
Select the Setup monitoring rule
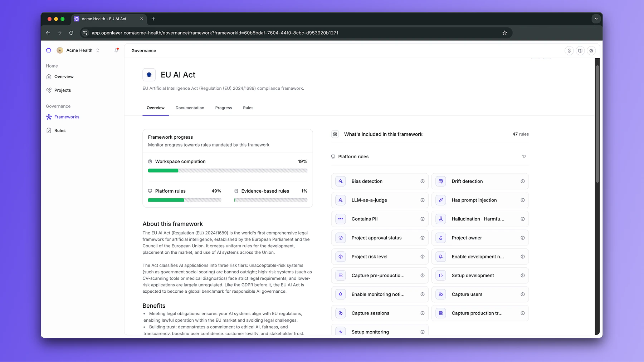tap(370, 332)
